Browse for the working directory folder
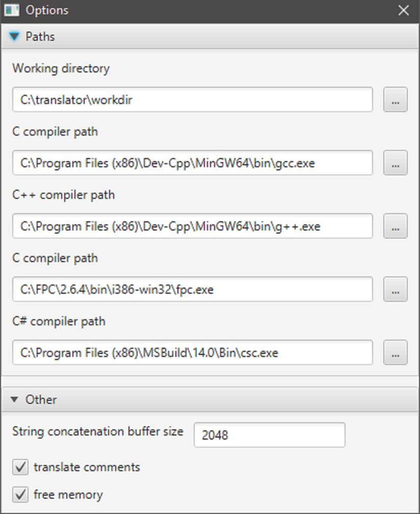Screen dimensions: 420x514 tap(396, 99)
